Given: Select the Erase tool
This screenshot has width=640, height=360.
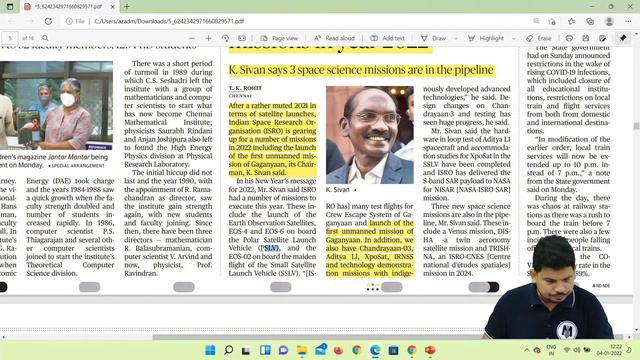Looking at the screenshot, I should click(x=539, y=38).
